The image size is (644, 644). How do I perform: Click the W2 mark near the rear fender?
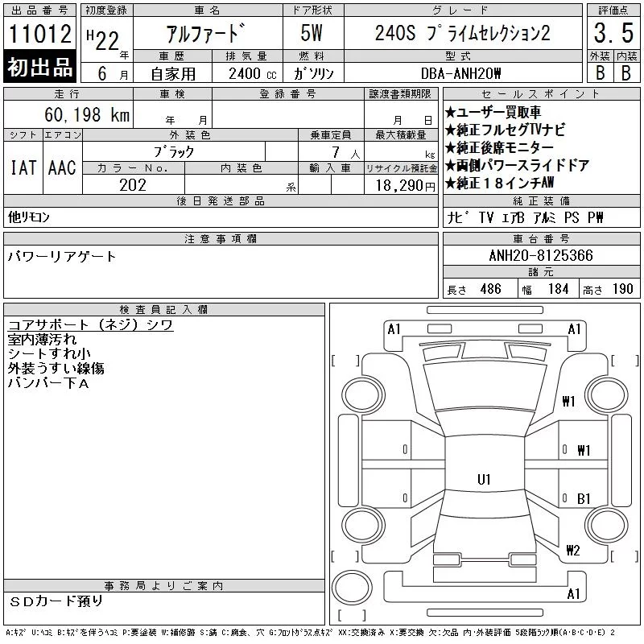click(573, 550)
